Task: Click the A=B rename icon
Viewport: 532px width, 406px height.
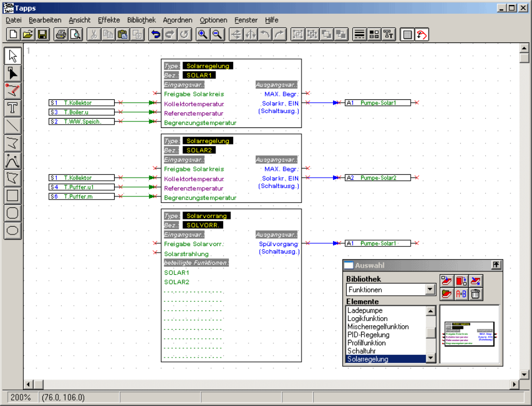Action: [461, 294]
